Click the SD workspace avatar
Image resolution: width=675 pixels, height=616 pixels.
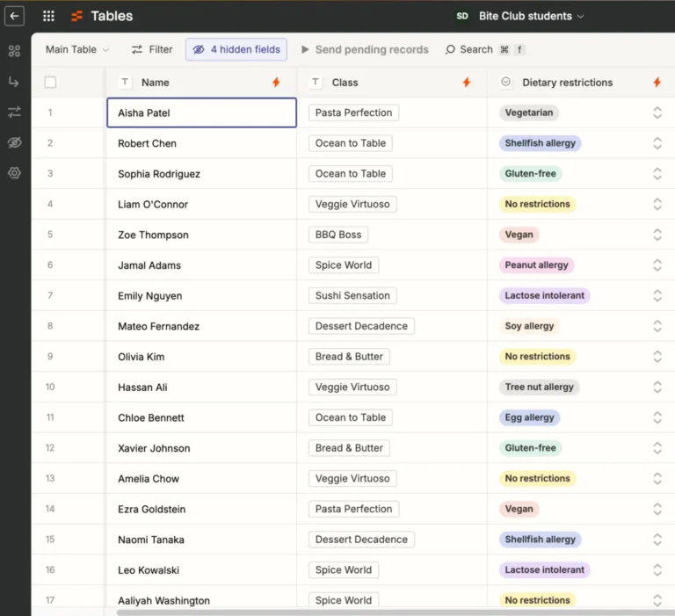[x=462, y=17]
